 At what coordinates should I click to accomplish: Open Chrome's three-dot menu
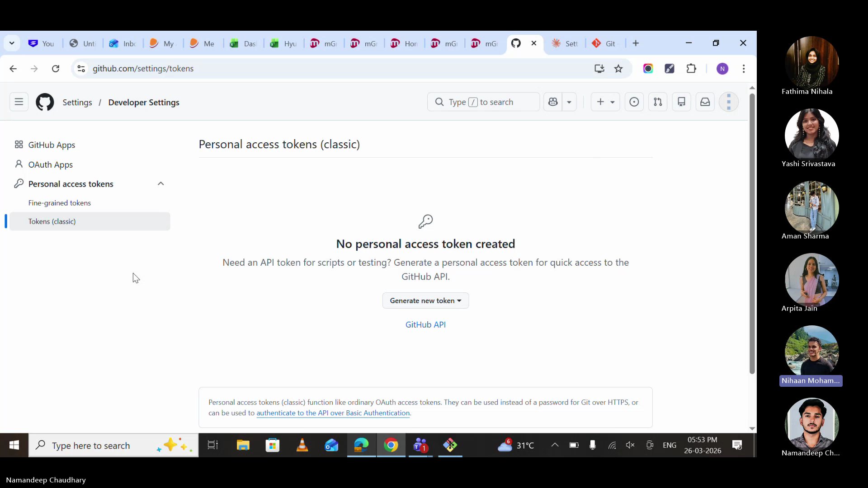pos(745,69)
